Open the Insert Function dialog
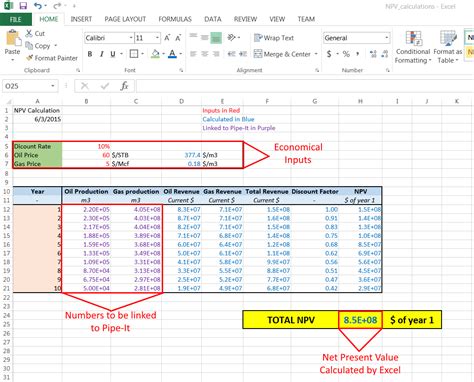 pyautogui.click(x=124, y=86)
